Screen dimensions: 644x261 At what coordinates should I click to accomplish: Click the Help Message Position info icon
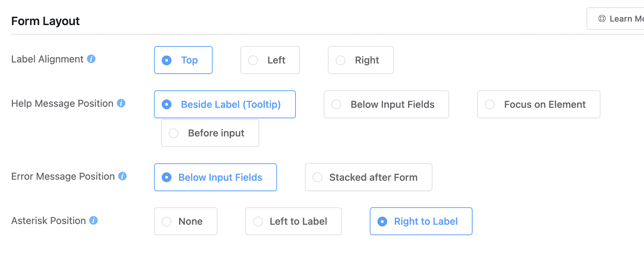tap(121, 103)
